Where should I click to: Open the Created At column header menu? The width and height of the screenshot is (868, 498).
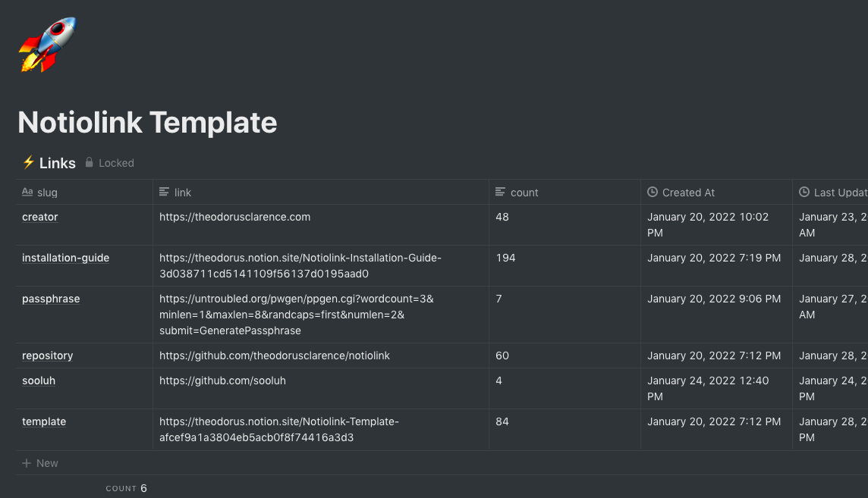688,193
